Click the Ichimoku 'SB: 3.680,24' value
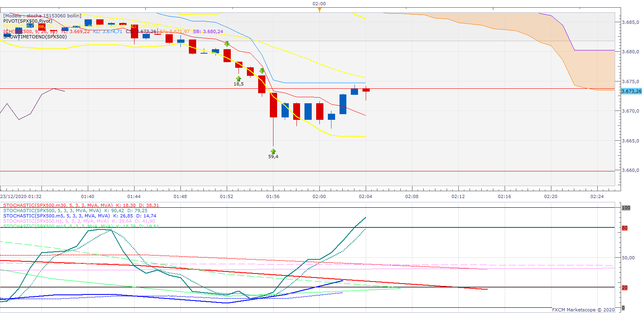644x313 pixels. [208, 31]
